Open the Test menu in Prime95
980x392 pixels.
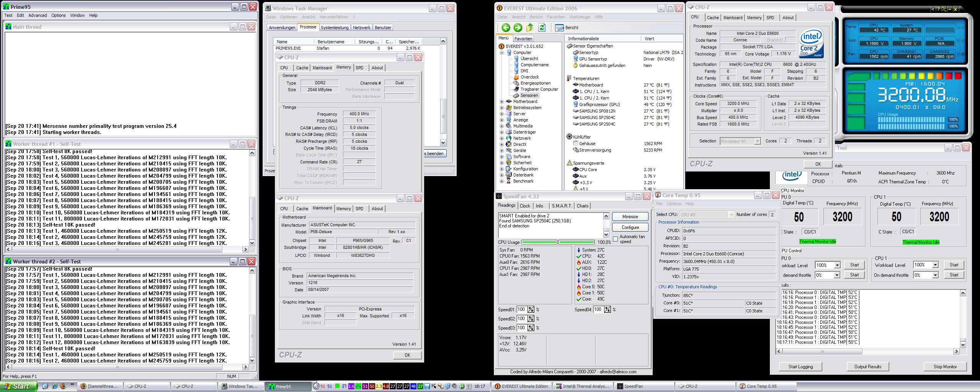pos(8,15)
